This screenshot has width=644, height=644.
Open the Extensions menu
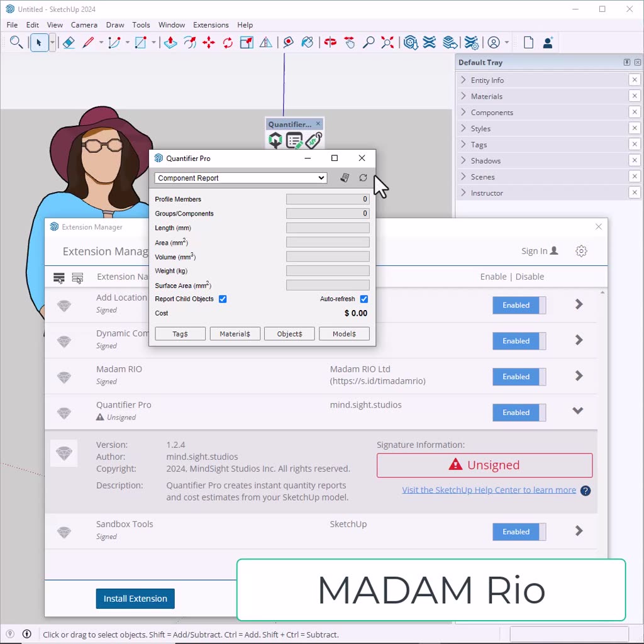click(211, 25)
